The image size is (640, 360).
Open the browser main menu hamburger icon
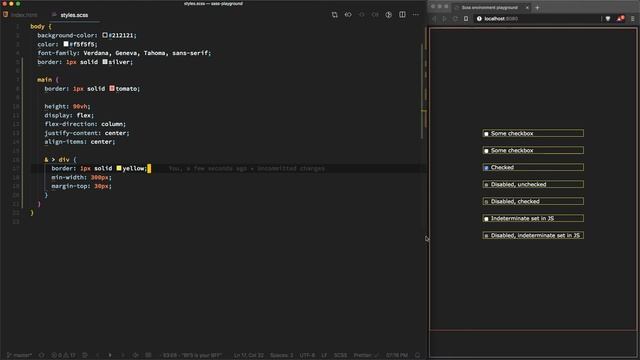click(633, 19)
